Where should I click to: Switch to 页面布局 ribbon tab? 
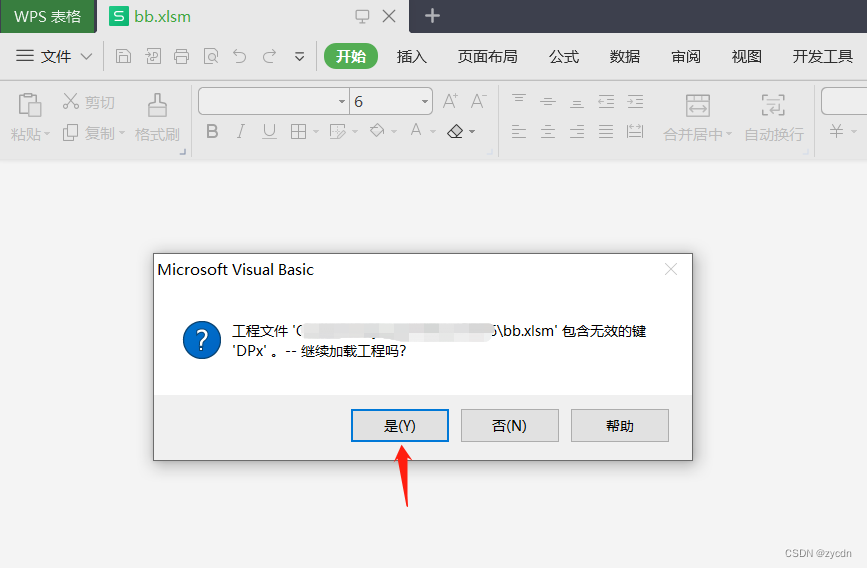pos(487,56)
